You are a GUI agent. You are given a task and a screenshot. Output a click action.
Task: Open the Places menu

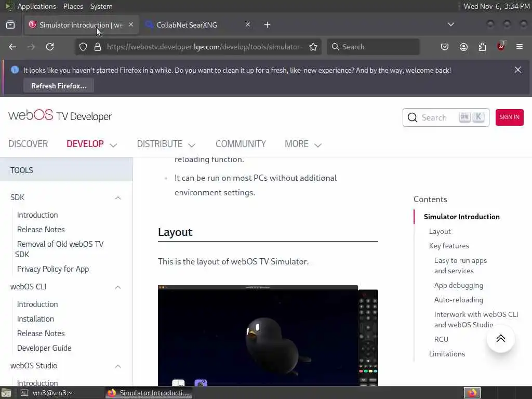coord(73,6)
